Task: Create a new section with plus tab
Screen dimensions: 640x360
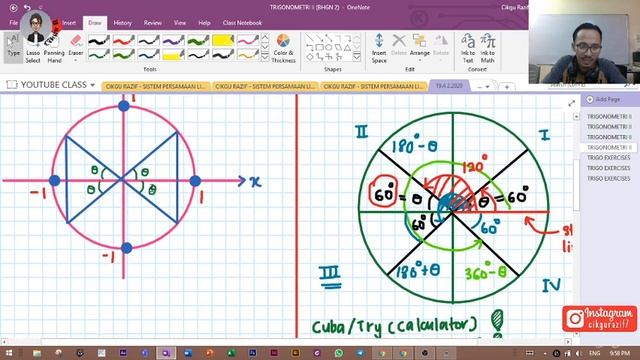Action: point(507,87)
